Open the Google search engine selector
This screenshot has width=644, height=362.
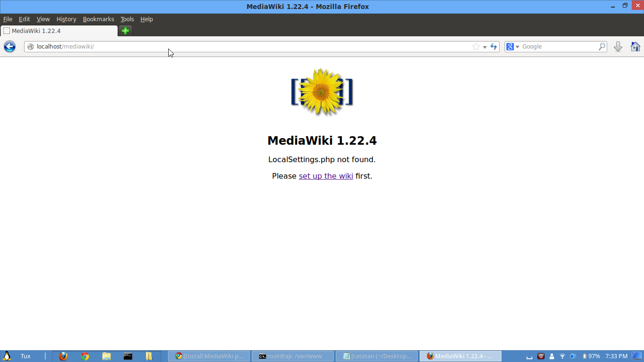[512, 47]
